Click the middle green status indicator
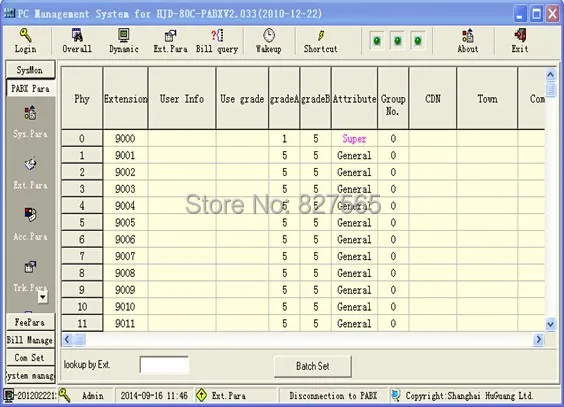 tap(397, 41)
